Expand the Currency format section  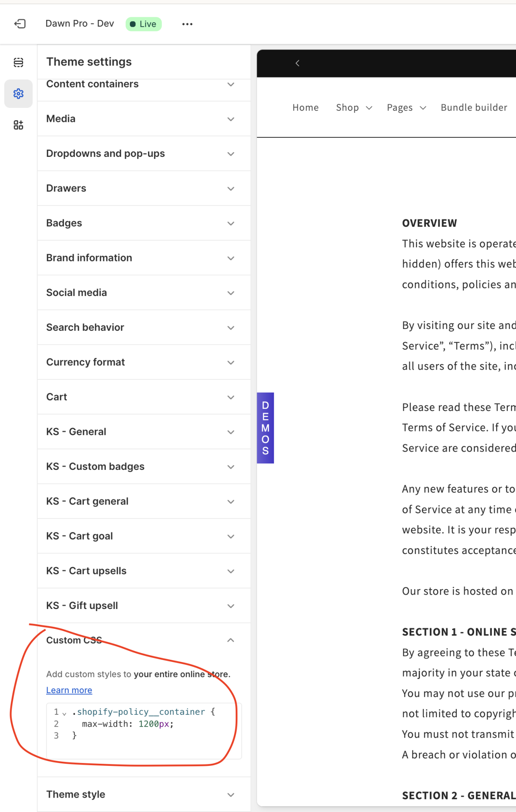click(x=144, y=362)
